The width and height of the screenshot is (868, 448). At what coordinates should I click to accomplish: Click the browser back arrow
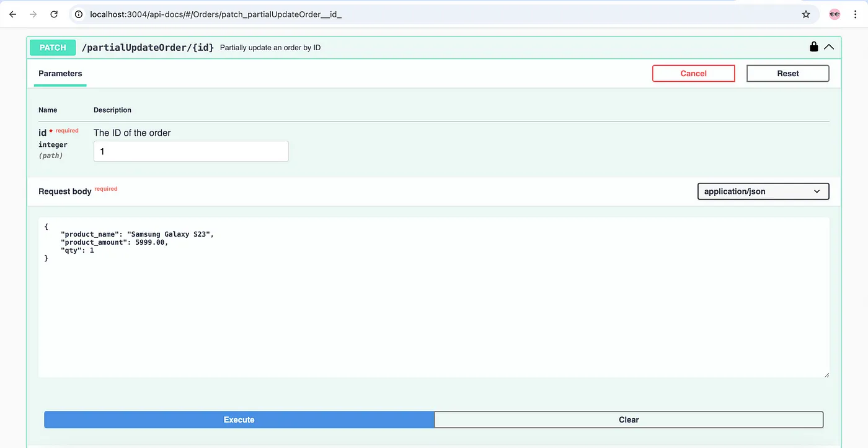(12, 14)
